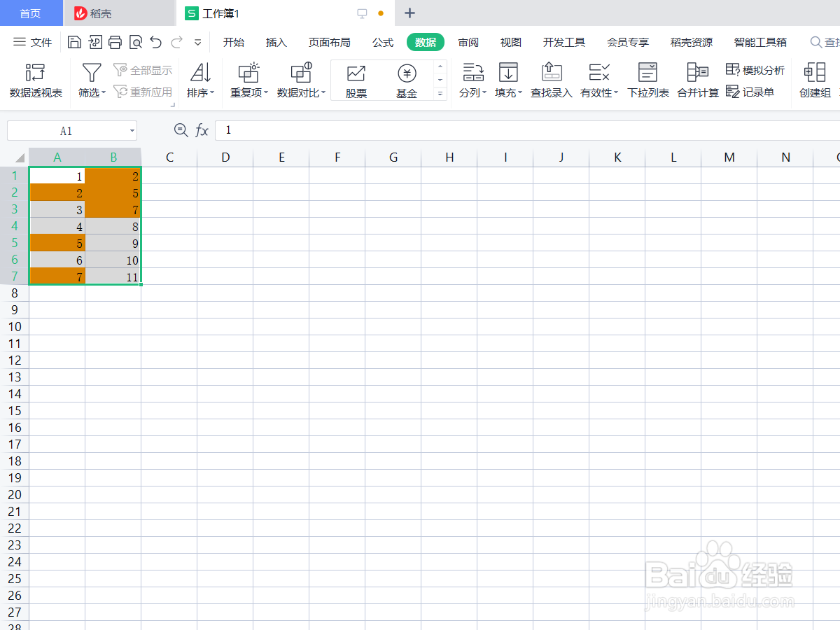
Task: Switch to the 插入 ribbon tab
Action: pos(276,43)
